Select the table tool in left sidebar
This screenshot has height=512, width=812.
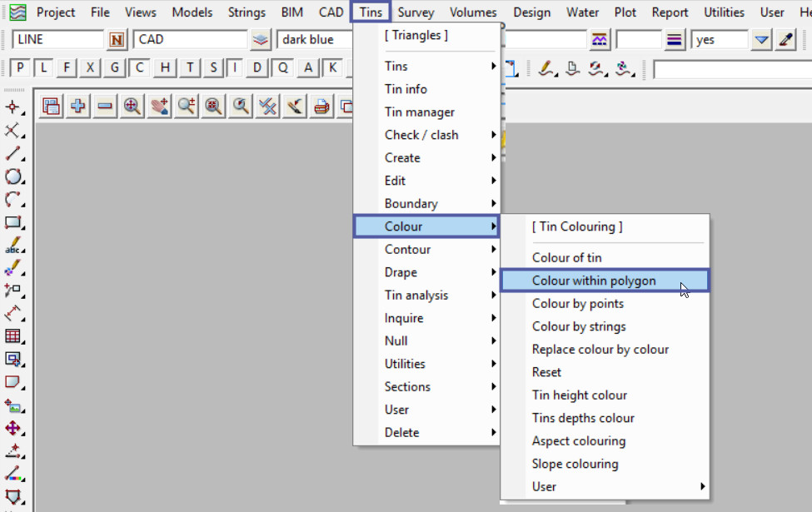click(x=13, y=336)
